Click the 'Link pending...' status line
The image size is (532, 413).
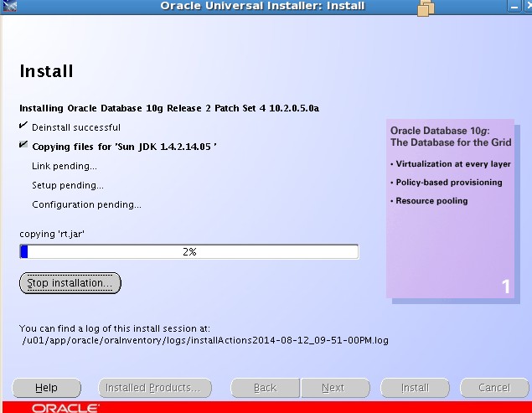(x=65, y=166)
